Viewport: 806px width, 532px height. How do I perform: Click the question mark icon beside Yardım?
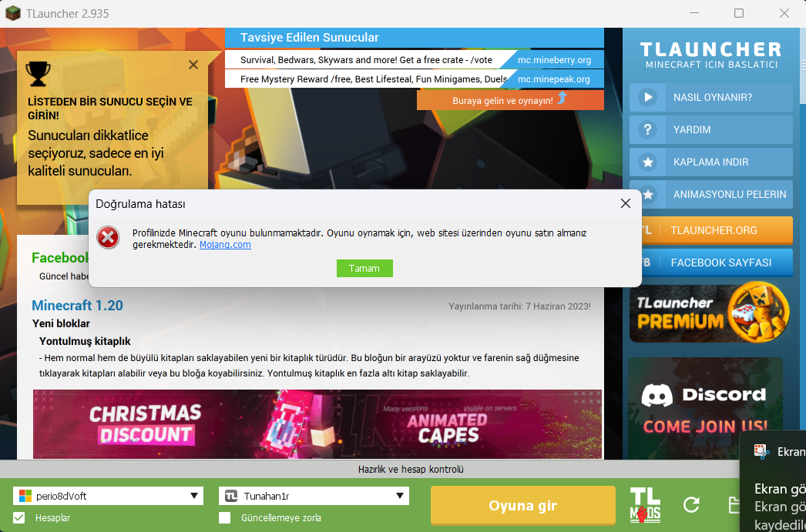pyautogui.click(x=648, y=129)
